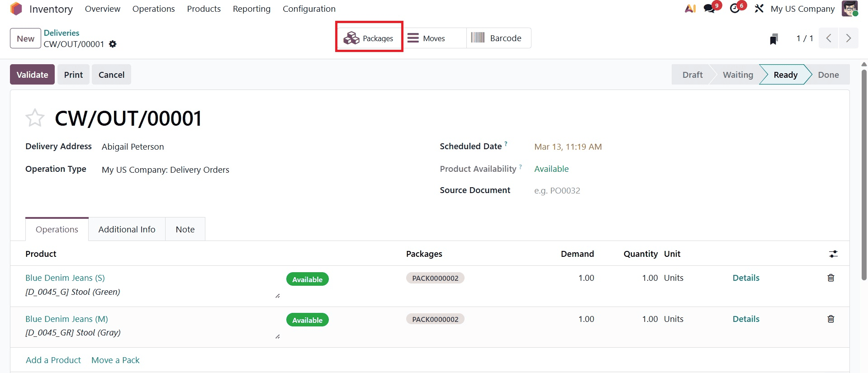Click Move a Pack link
The image size is (868, 373).
(115, 360)
